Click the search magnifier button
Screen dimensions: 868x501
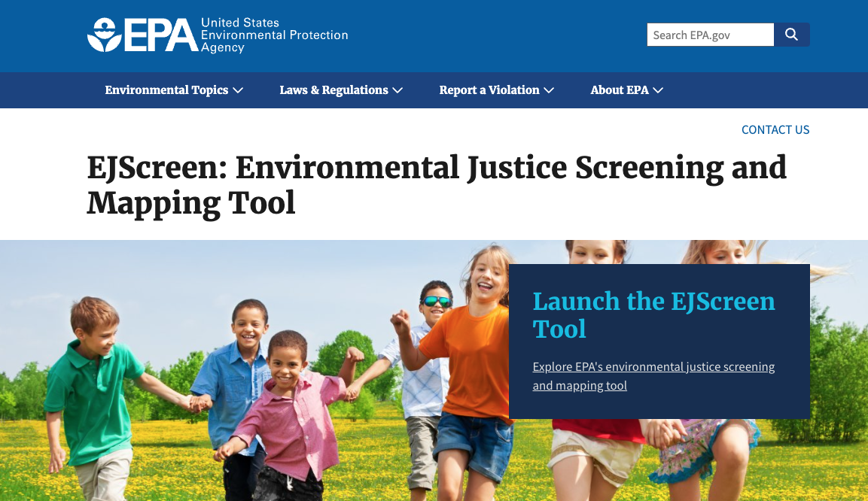792,35
